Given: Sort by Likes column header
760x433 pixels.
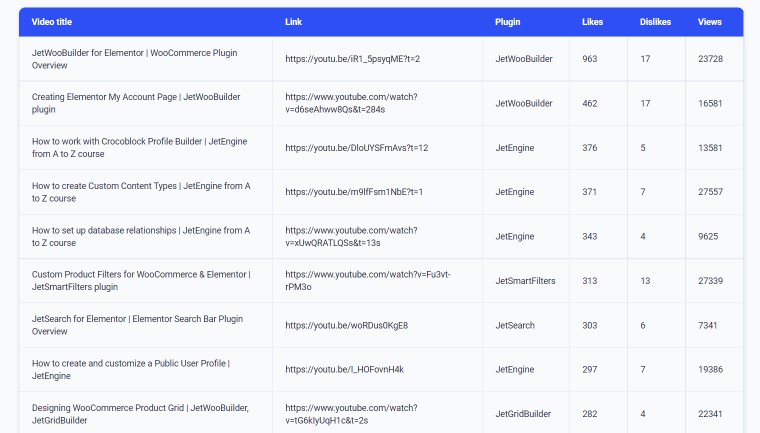Looking at the screenshot, I should 592,22.
